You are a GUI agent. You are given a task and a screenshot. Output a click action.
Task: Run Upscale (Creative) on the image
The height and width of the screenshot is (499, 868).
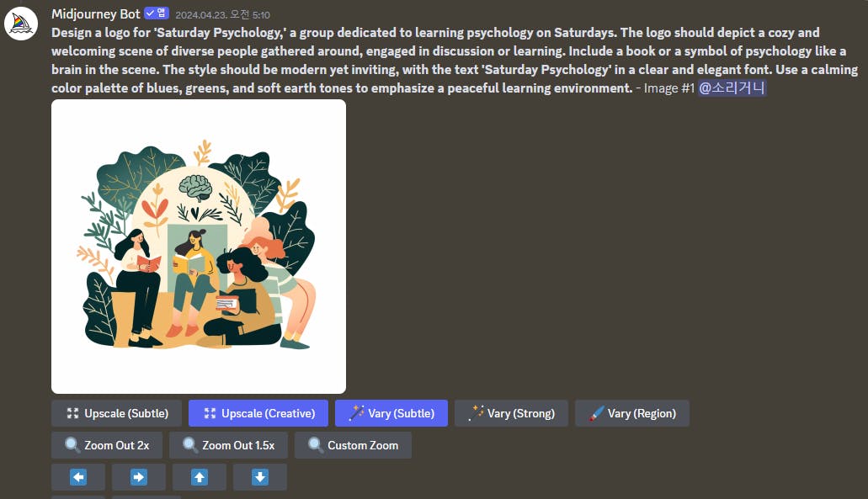pos(260,413)
